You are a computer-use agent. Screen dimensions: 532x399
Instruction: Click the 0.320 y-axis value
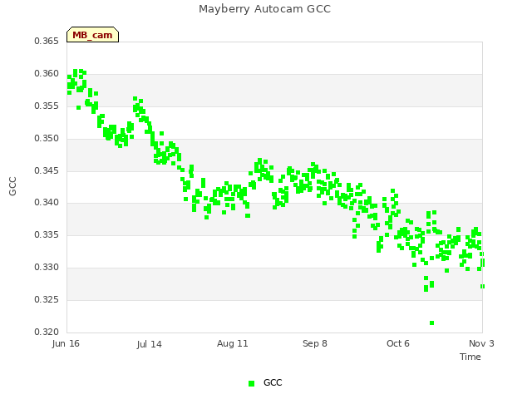tap(47, 332)
